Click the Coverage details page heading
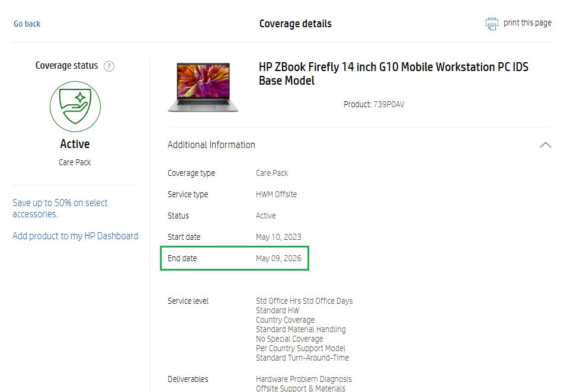 [x=296, y=24]
